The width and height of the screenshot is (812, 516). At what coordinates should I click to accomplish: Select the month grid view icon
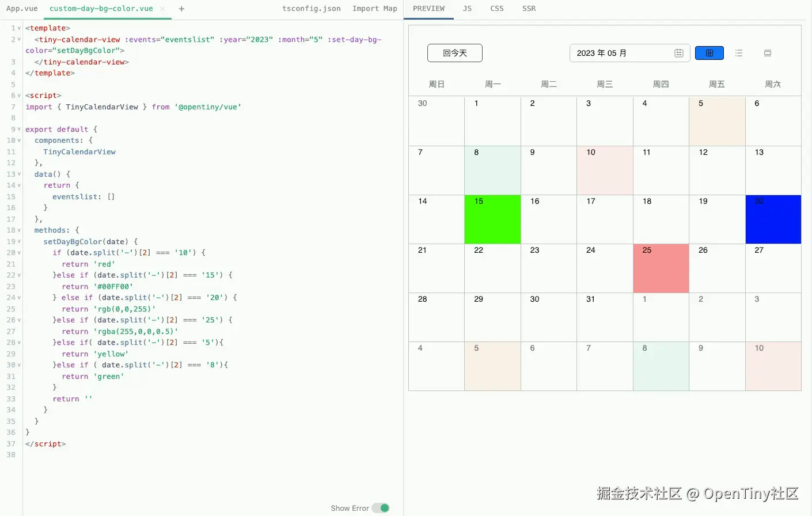pos(709,52)
